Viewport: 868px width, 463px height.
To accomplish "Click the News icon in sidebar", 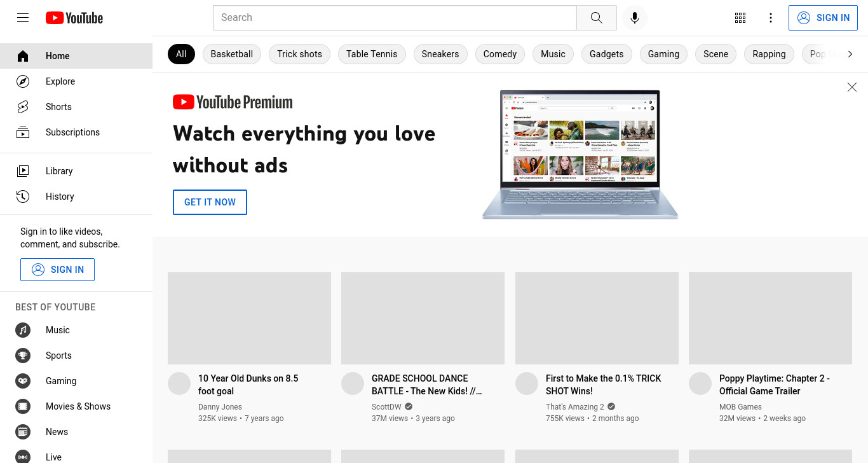I will (23, 432).
